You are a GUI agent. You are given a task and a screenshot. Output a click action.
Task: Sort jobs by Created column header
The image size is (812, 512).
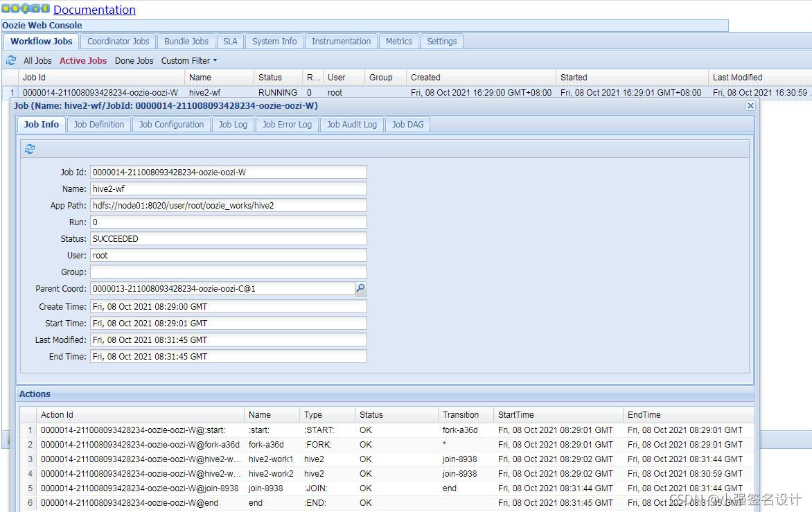[481, 77]
